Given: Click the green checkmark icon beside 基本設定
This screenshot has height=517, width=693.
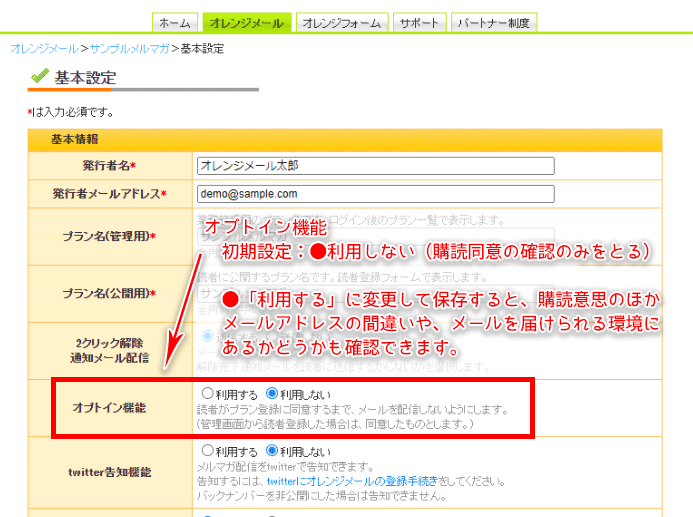Looking at the screenshot, I should [x=40, y=76].
